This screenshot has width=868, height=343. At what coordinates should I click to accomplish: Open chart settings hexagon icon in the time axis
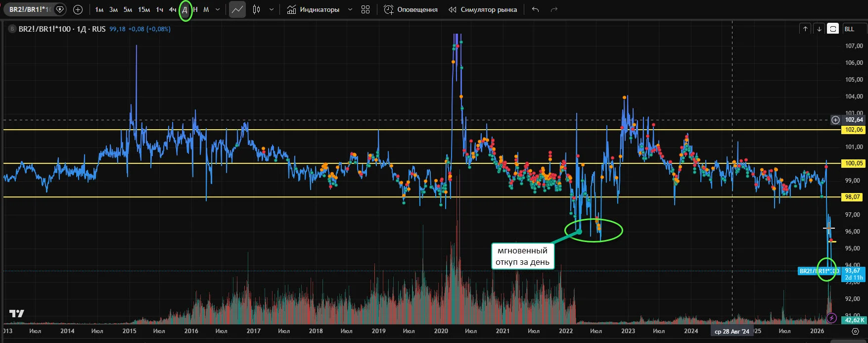pos(855,331)
